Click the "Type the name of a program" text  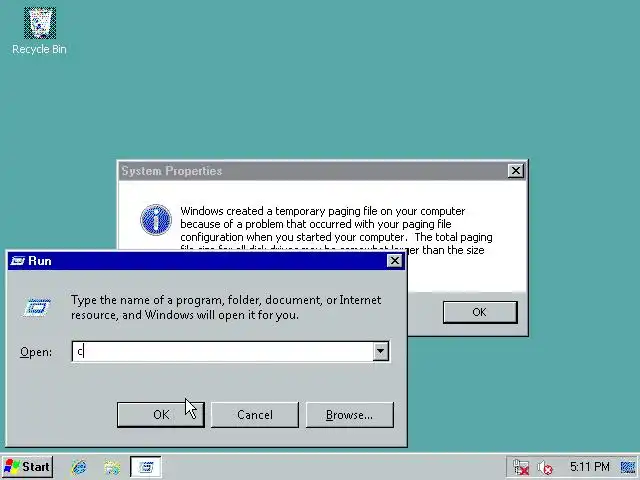click(226, 307)
